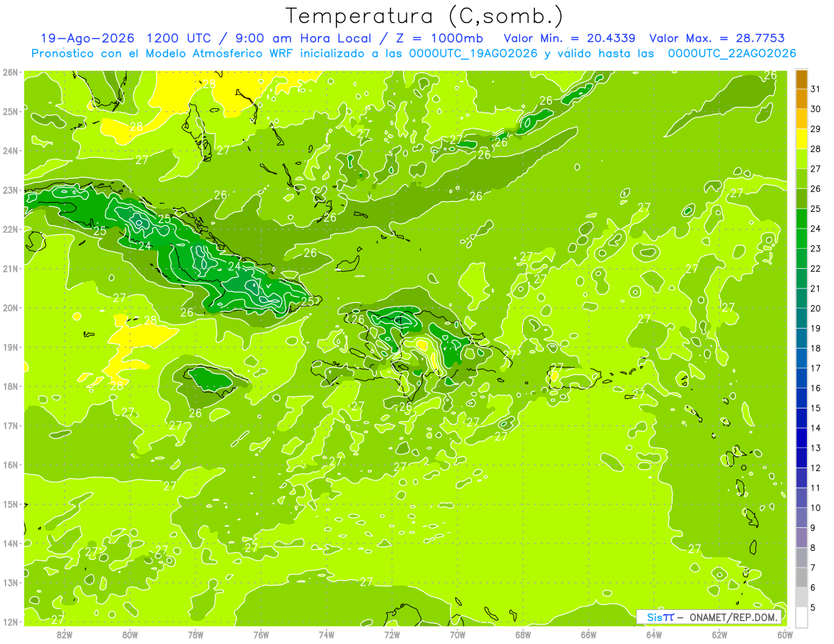Click the latitude axis label '21N'
The height and width of the screenshot is (644, 834).
click(10, 268)
